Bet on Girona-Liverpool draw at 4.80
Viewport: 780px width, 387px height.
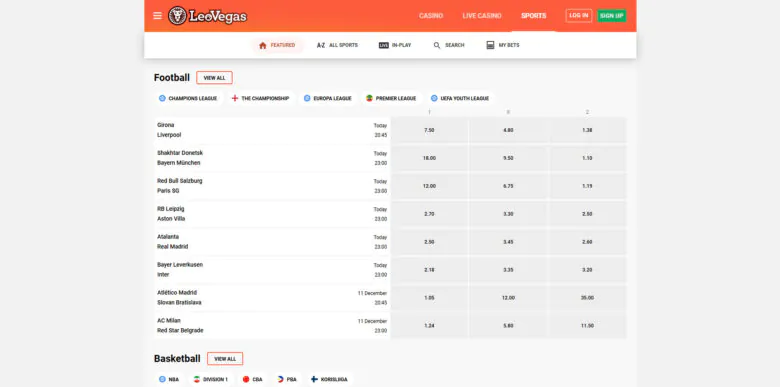click(x=508, y=130)
